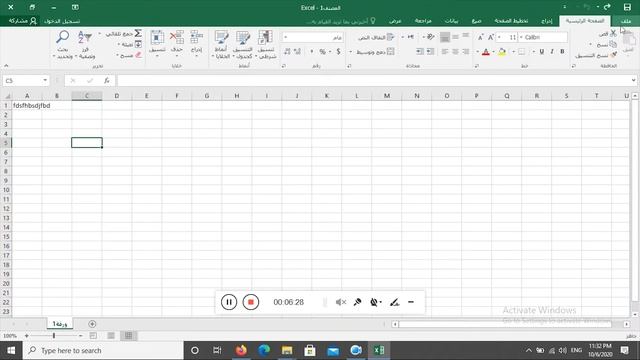Select the ورقة1 sheet tab
Screen dimensions: 640x360
pyautogui.click(x=60, y=324)
